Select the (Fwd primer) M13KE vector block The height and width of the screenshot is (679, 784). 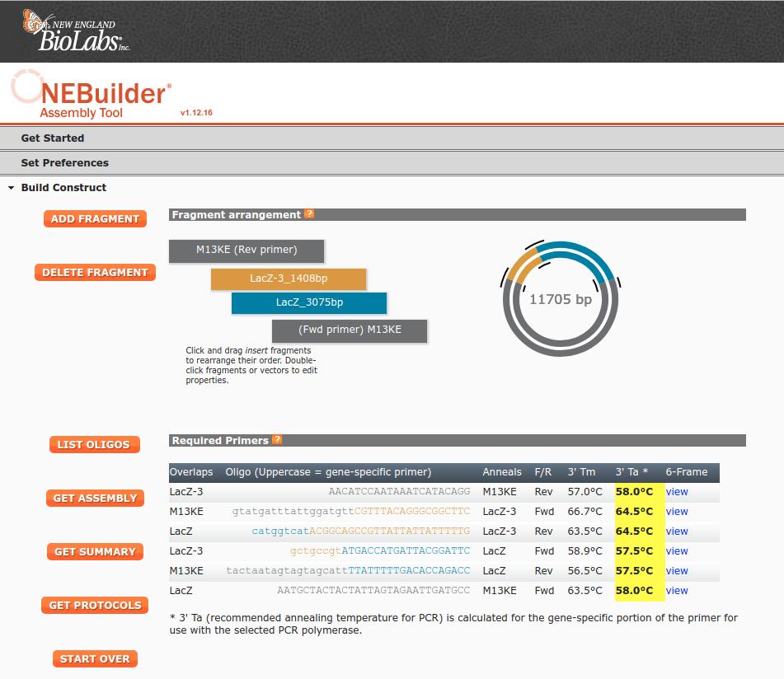pos(350,330)
